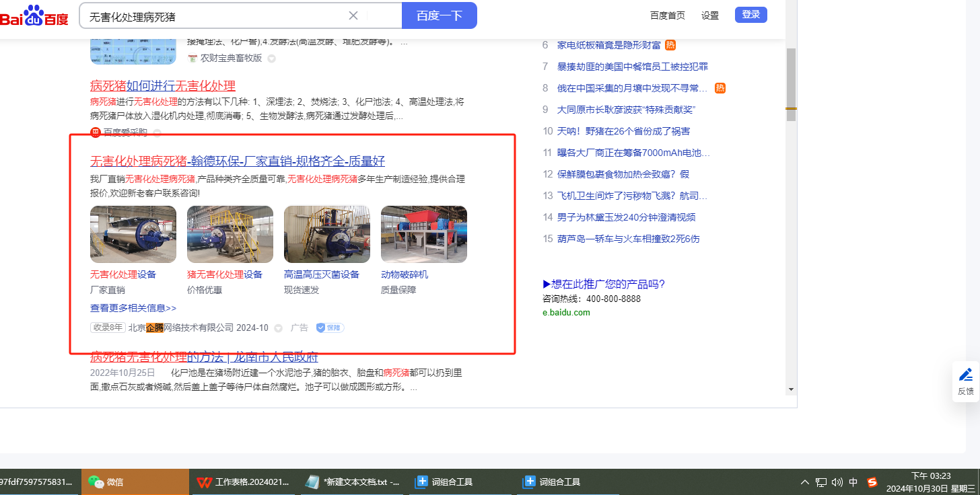Open thumbnail above 猪无害化处理设备
This screenshot has height=495, width=980.
tap(230, 234)
